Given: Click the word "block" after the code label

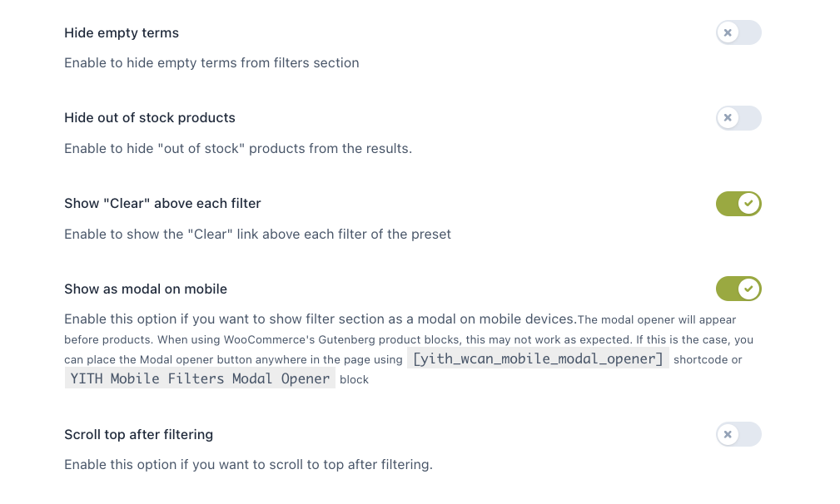Looking at the screenshot, I should pos(355,380).
